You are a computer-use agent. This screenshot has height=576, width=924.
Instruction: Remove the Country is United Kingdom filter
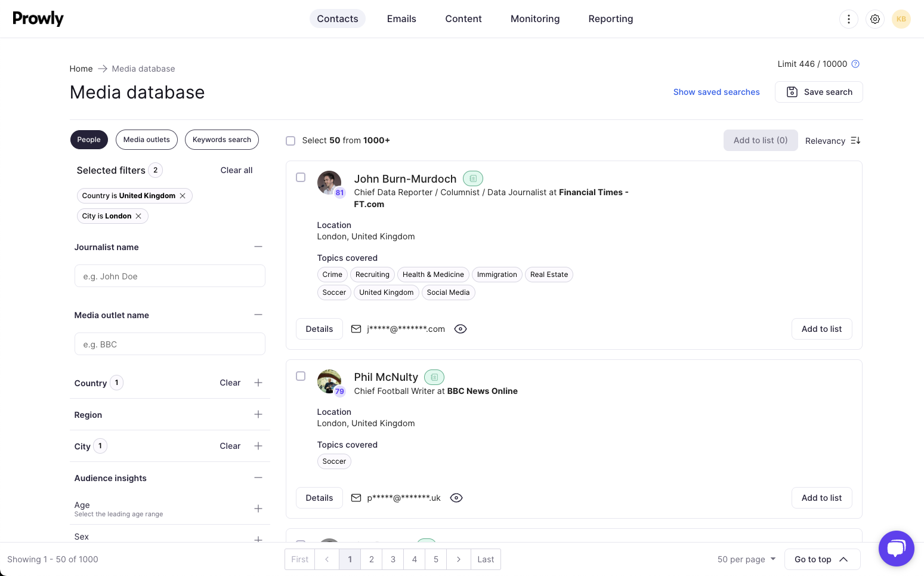click(x=183, y=196)
